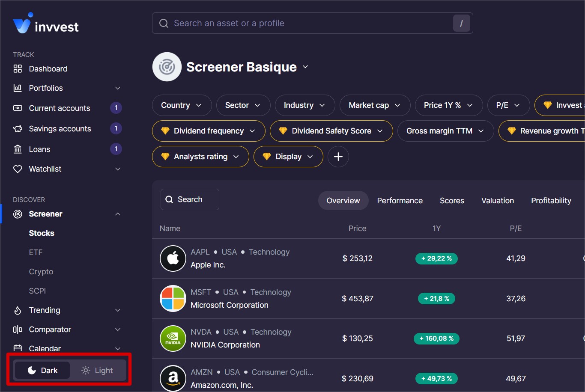Click the Calendar icon in sidebar

(18, 348)
